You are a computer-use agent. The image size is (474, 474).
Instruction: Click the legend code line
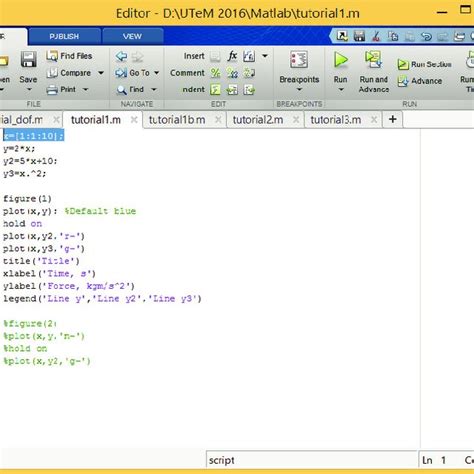102,298
